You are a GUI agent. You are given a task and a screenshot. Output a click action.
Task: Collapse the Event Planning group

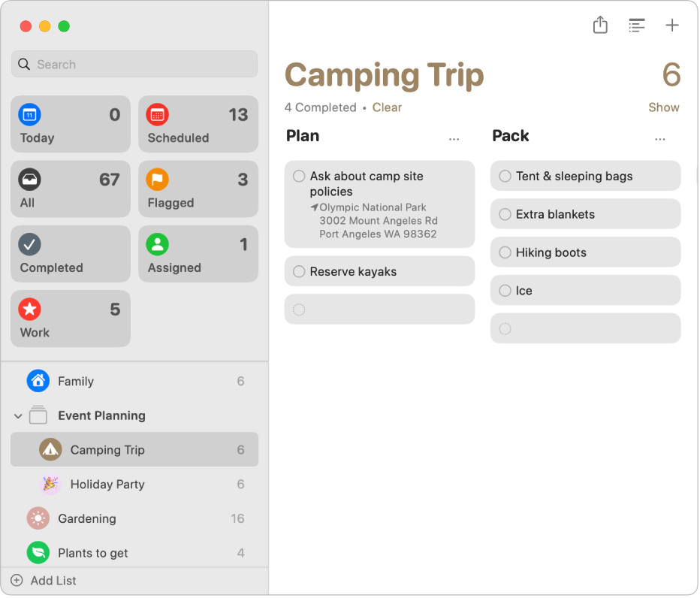tap(18, 416)
